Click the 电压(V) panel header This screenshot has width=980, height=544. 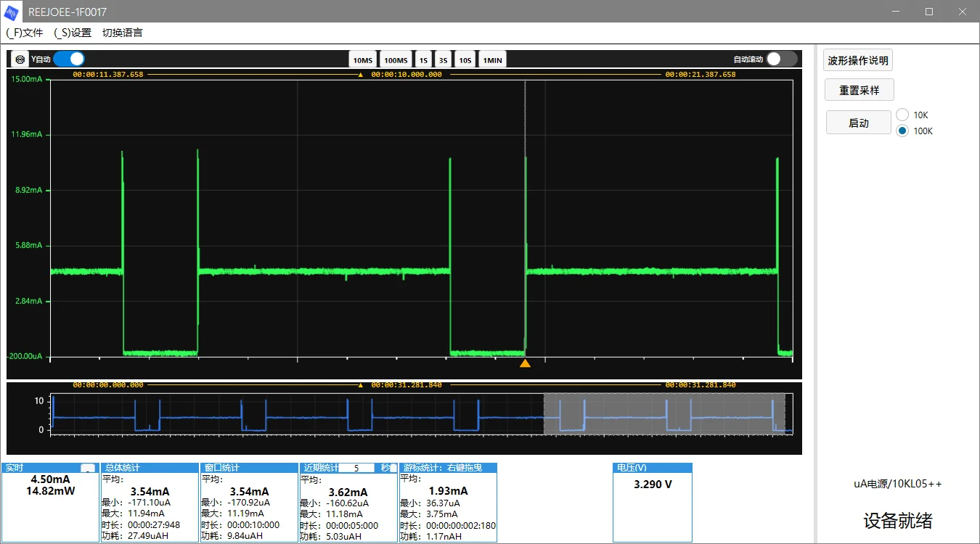[653, 468]
